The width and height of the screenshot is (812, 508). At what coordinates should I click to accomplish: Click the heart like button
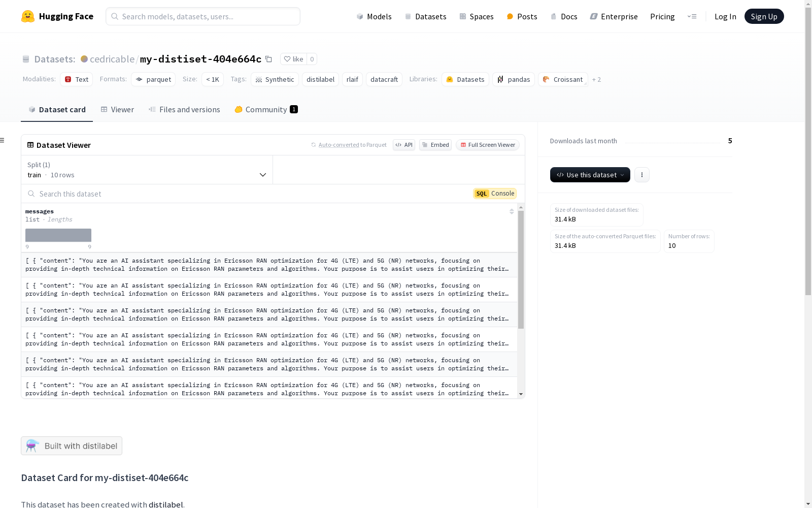[x=293, y=59]
